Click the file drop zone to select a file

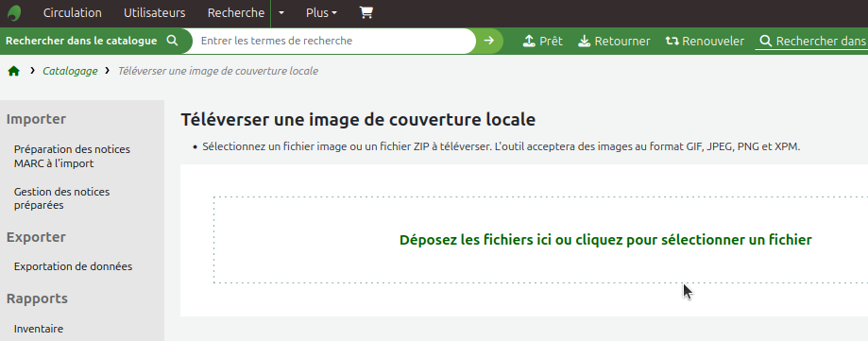click(x=541, y=240)
